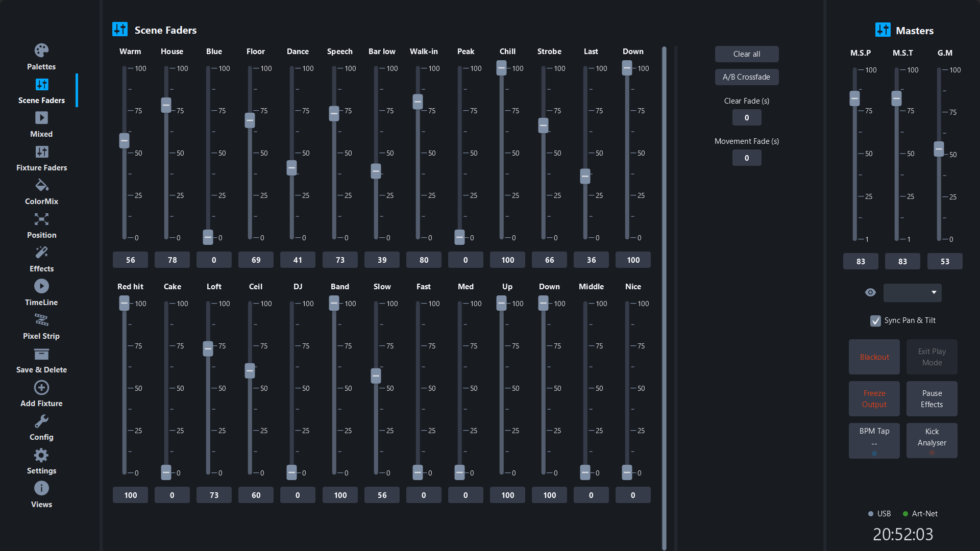Open the Fixture Faders icon
The image size is (980, 551).
point(41,152)
